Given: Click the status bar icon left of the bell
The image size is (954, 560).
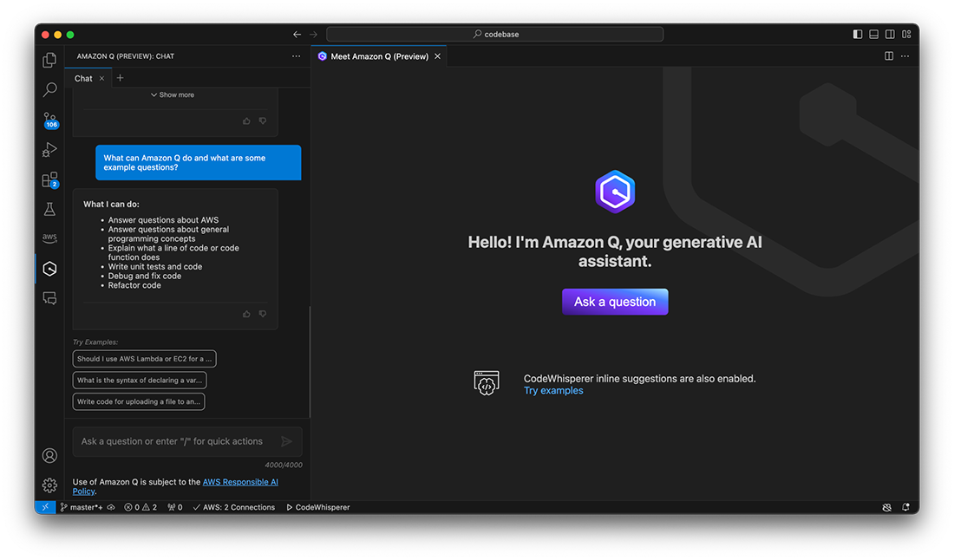Looking at the screenshot, I should point(887,507).
